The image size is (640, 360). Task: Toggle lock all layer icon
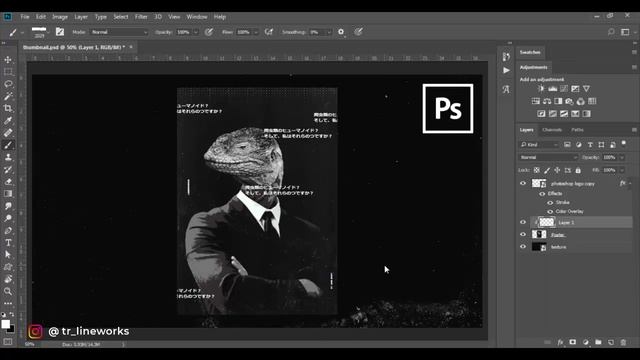578,170
